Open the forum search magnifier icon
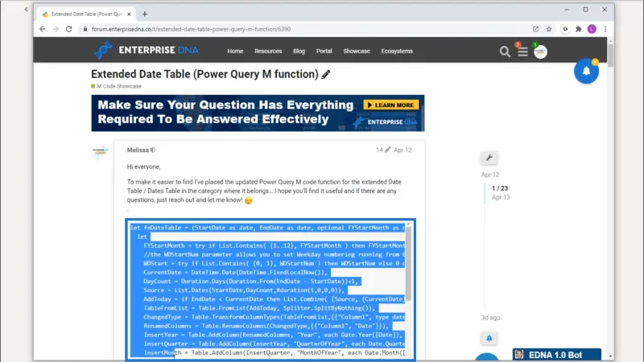644x362 pixels. 505,51
